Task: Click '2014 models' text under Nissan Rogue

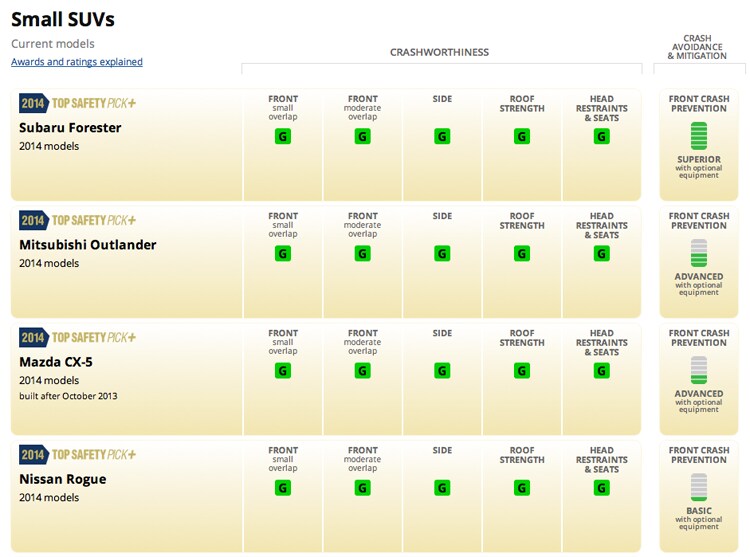Action: coord(49,498)
